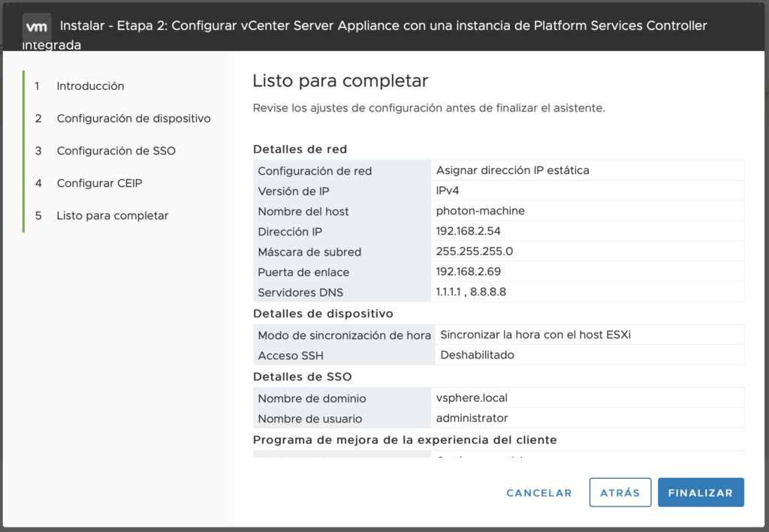Click the hostname value photon-machine
769x532 pixels.
click(x=480, y=211)
